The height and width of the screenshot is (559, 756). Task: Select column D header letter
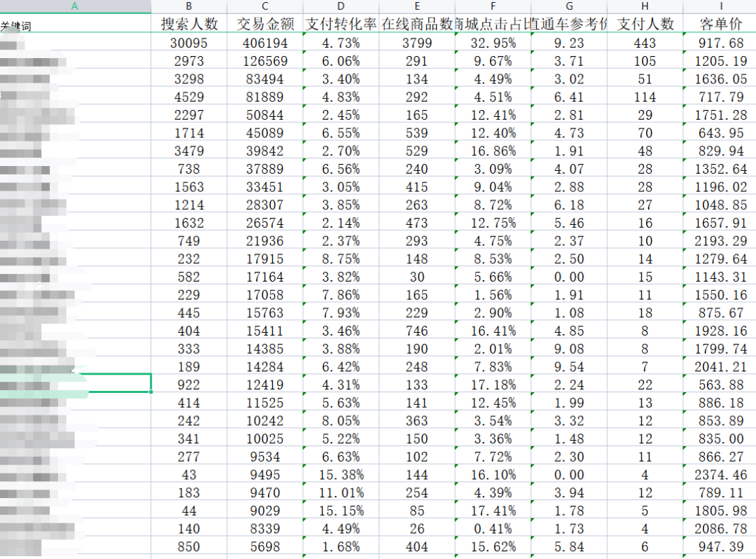click(x=341, y=6)
